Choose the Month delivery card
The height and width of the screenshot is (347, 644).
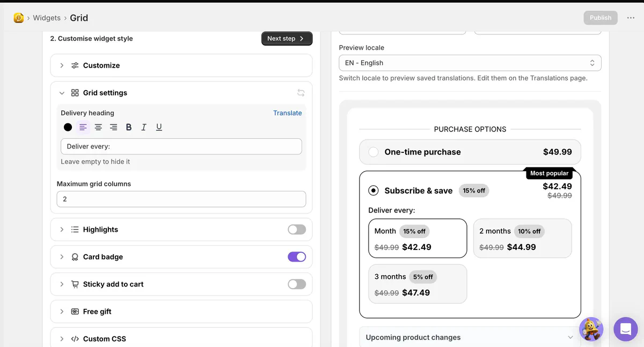click(x=418, y=238)
